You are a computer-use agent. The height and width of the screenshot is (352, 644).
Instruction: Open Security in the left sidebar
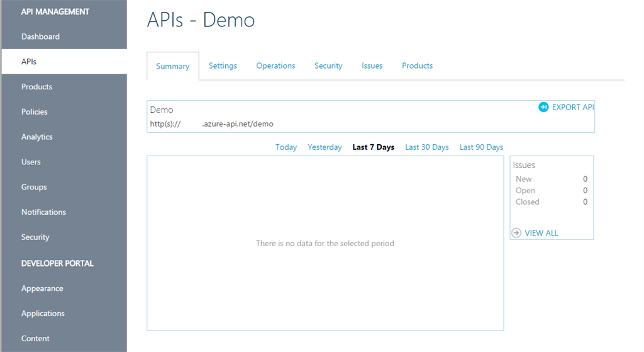(x=35, y=237)
